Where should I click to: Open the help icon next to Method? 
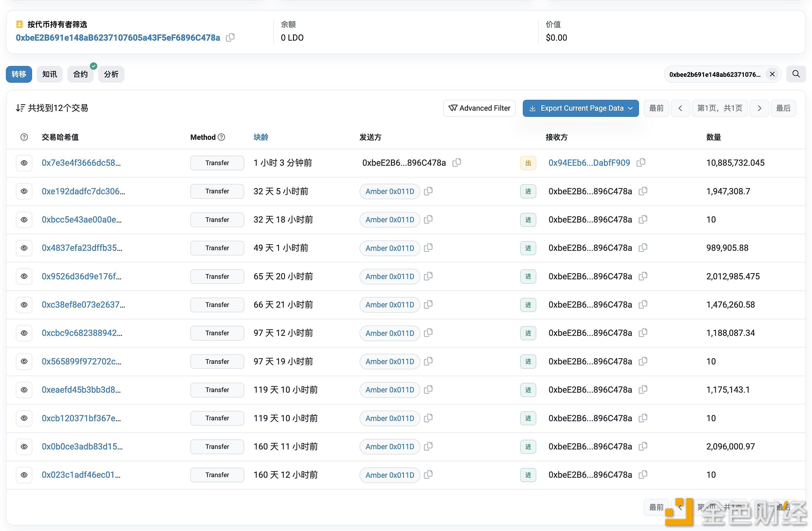tap(222, 137)
